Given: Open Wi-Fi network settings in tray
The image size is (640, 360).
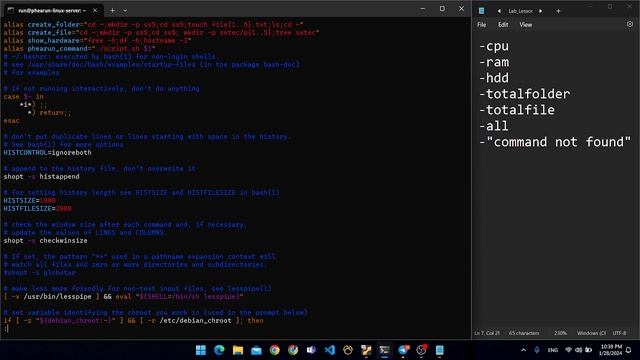Looking at the screenshot, I should [568, 350].
